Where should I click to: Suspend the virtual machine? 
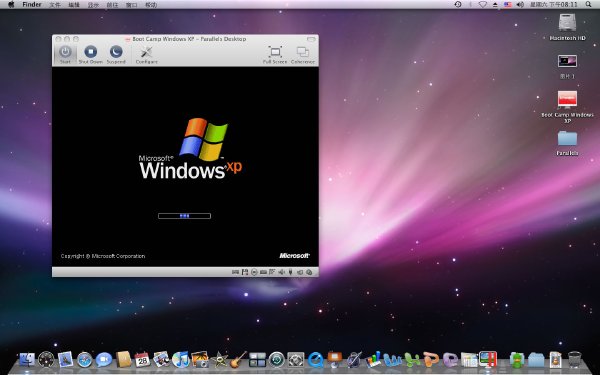116,54
